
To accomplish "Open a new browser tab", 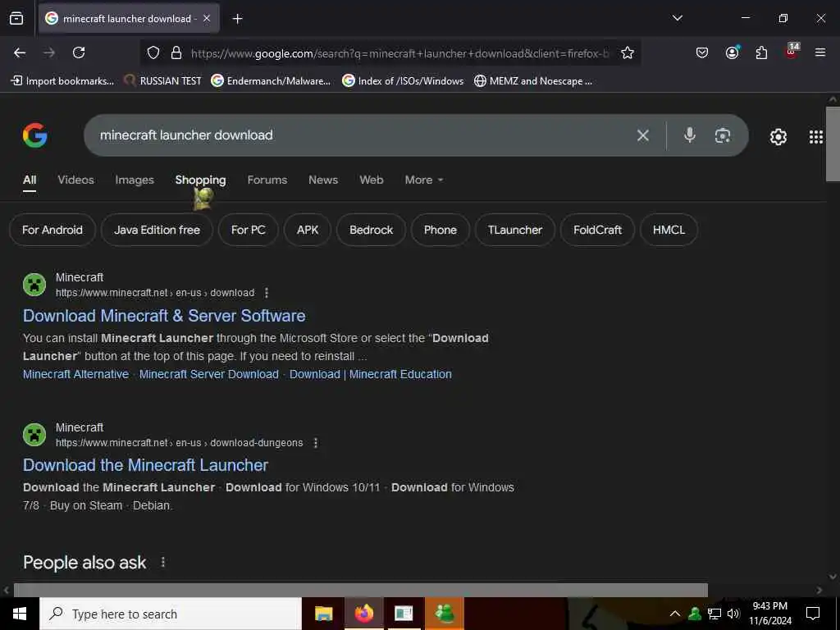I will (x=237, y=19).
